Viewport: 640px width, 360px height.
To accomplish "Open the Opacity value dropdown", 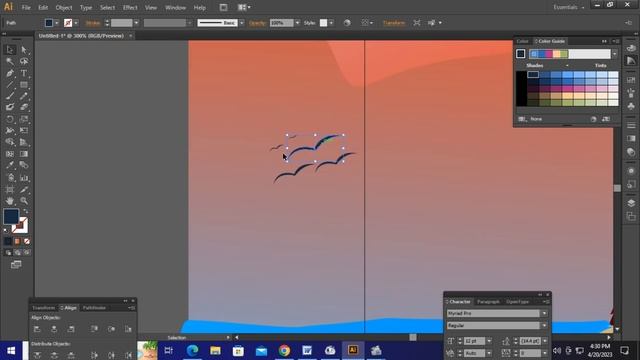I will point(297,23).
